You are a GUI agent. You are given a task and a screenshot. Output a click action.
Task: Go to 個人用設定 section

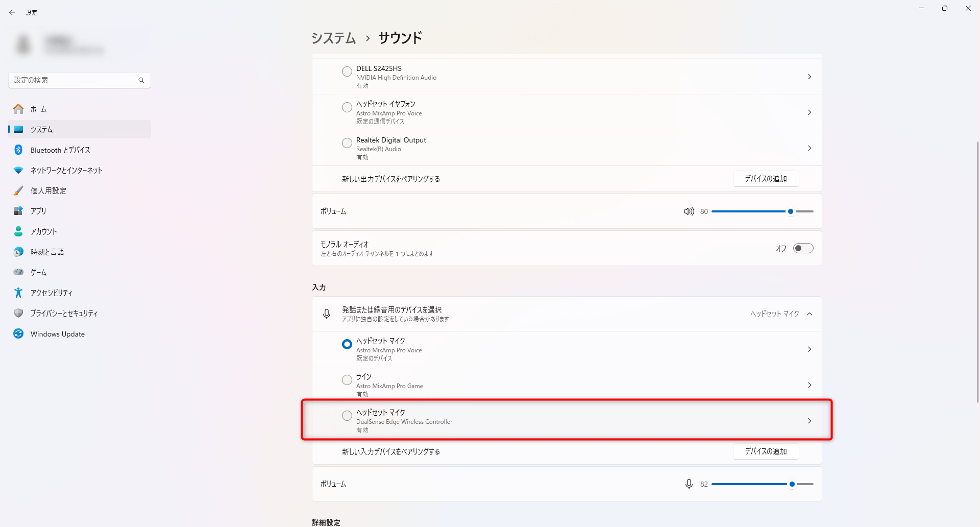(48, 191)
